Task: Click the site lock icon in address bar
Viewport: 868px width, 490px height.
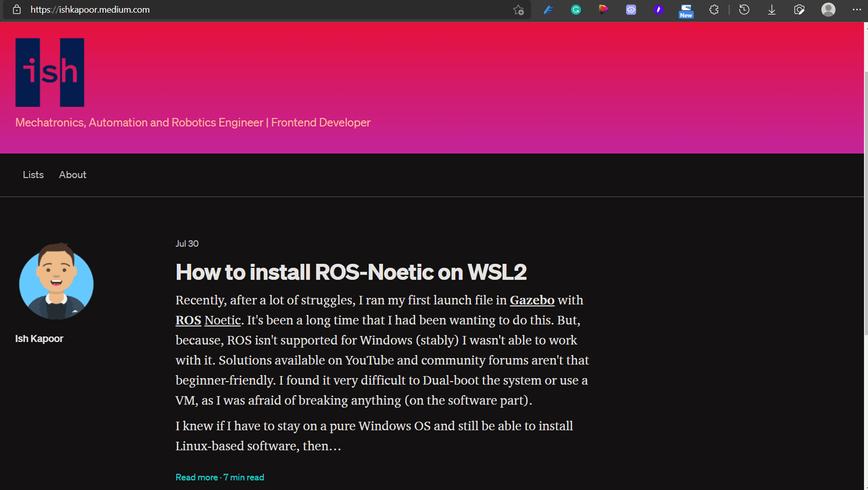Action: click(x=16, y=10)
